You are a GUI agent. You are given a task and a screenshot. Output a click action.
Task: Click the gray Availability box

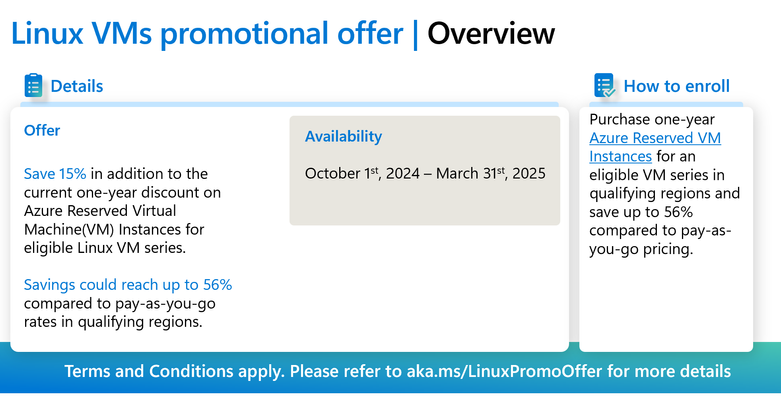(x=425, y=170)
